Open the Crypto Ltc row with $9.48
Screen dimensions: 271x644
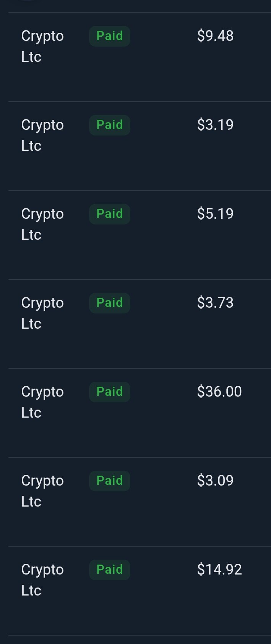pos(140,57)
